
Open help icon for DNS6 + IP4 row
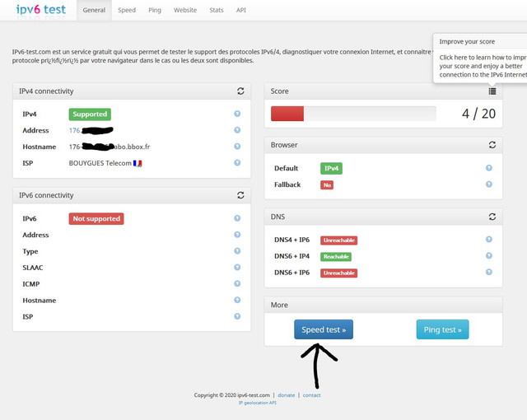(x=489, y=255)
